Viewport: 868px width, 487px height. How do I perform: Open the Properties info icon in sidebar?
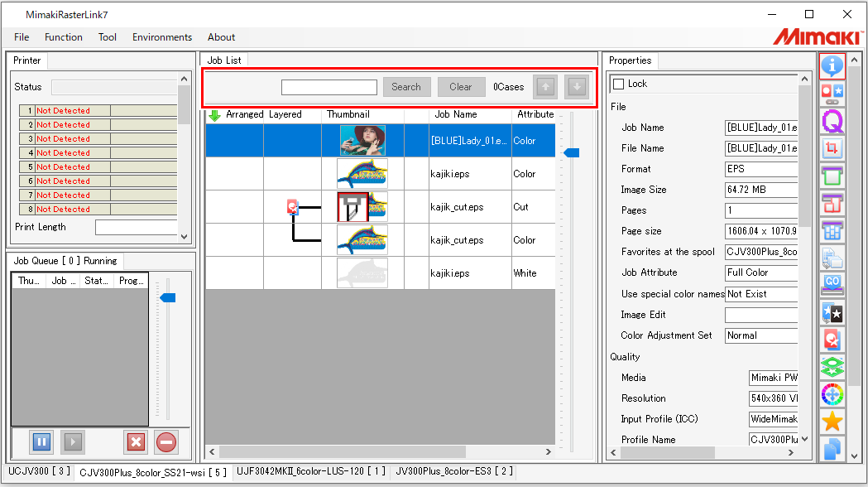click(832, 66)
